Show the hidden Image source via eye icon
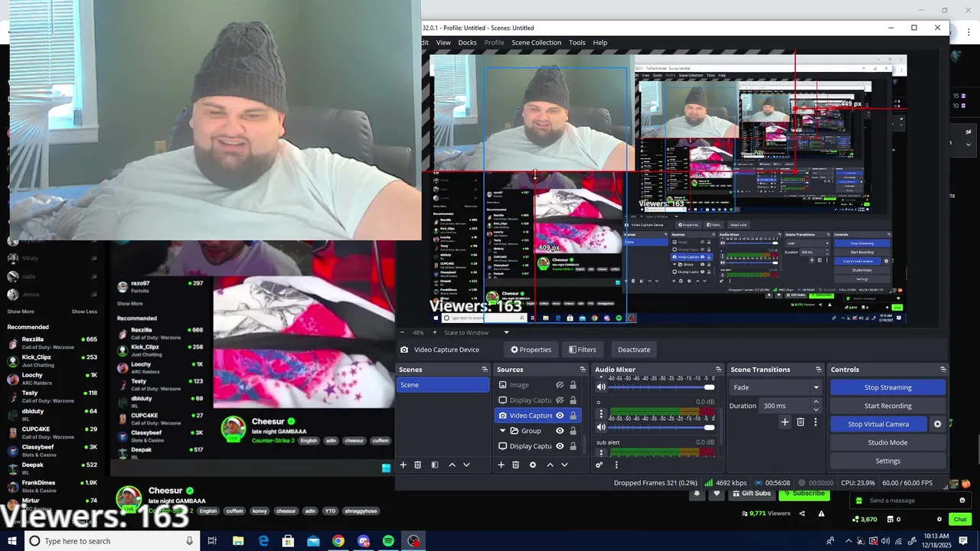980x551 pixels. pos(560,385)
